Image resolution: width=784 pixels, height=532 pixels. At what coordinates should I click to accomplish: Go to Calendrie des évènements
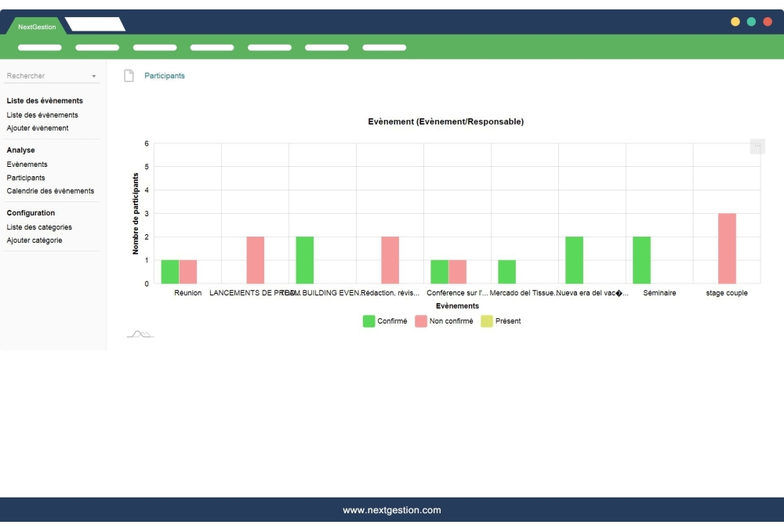click(x=50, y=190)
